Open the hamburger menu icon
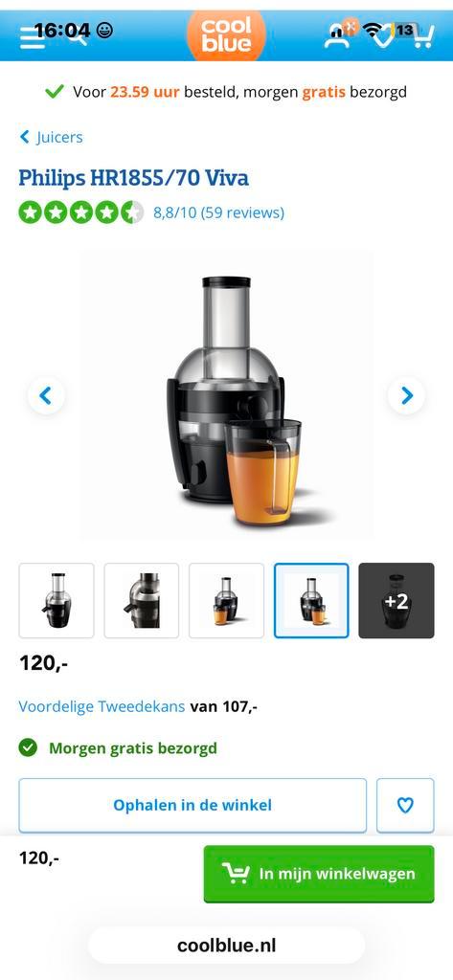 coord(32,37)
